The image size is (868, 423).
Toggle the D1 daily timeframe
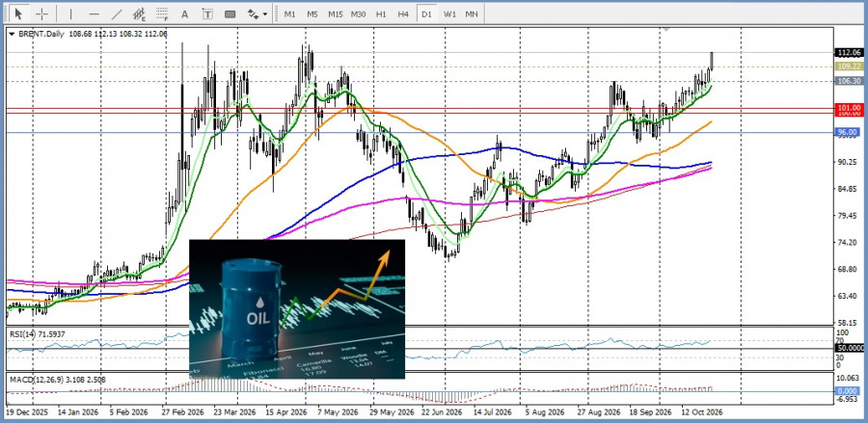click(x=426, y=14)
